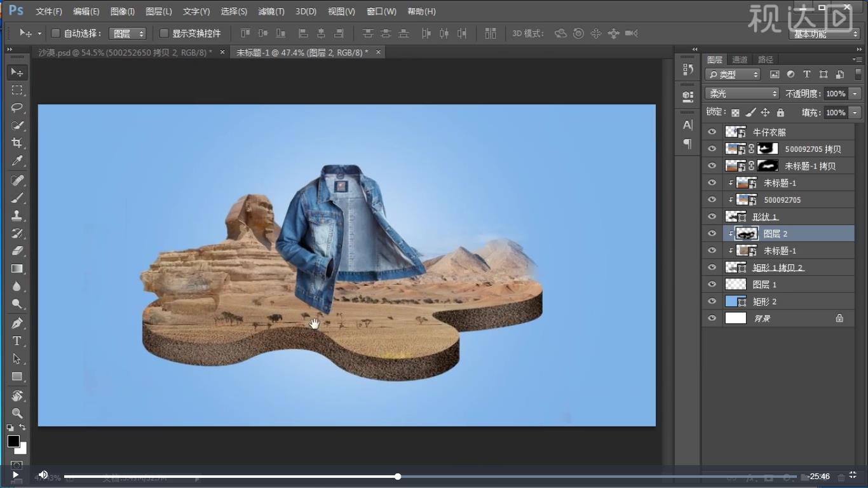Screen dimensions: 868x488
Task: Hide the 牛仔衣服 layer
Action: (x=712, y=132)
